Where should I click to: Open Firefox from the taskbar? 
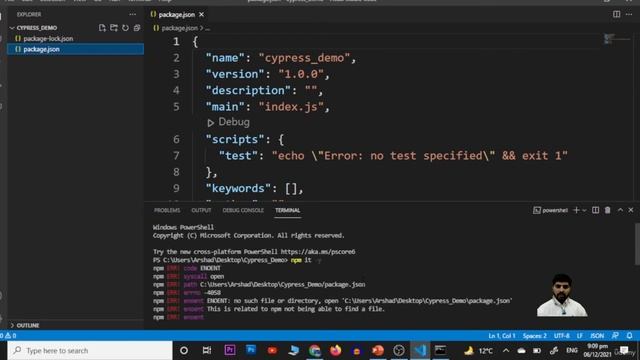[x=336, y=350]
